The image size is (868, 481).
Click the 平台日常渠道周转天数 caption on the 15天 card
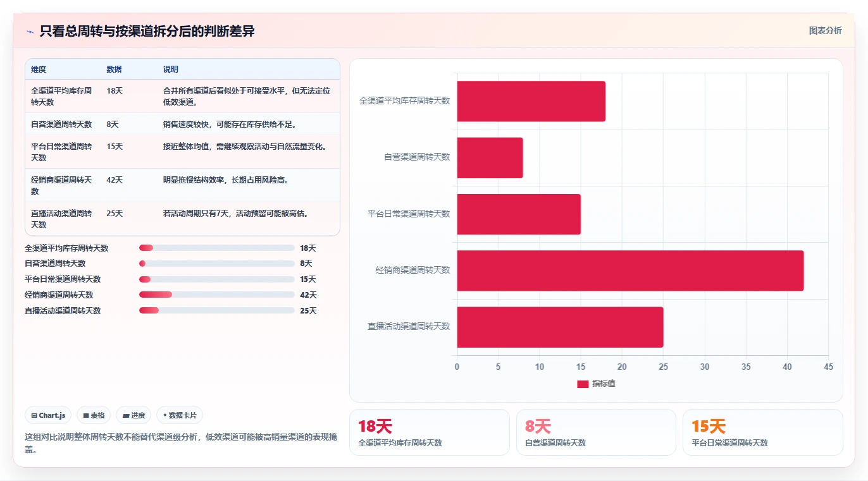[729, 443]
